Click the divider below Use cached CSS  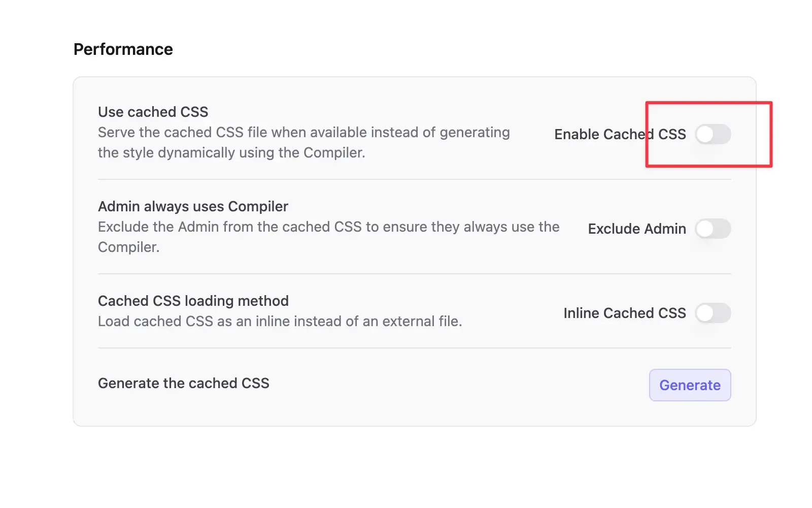[x=414, y=179]
